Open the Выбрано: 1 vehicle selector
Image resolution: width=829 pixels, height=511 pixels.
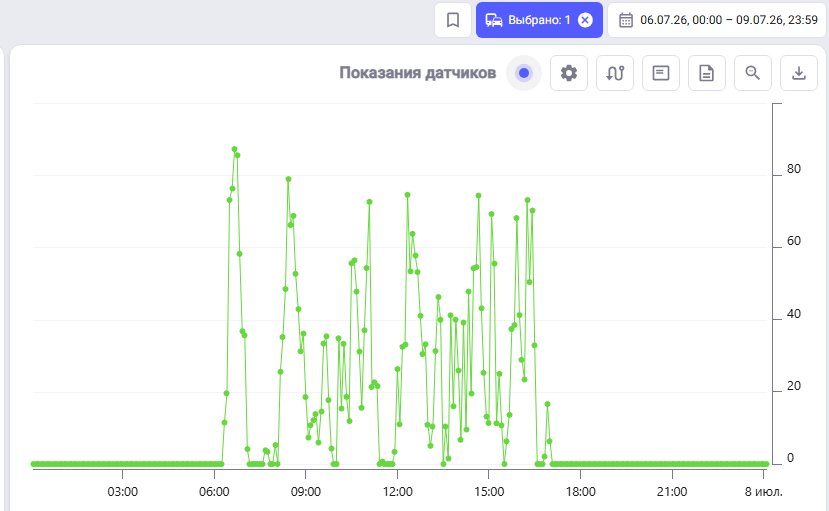coord(539,20)
